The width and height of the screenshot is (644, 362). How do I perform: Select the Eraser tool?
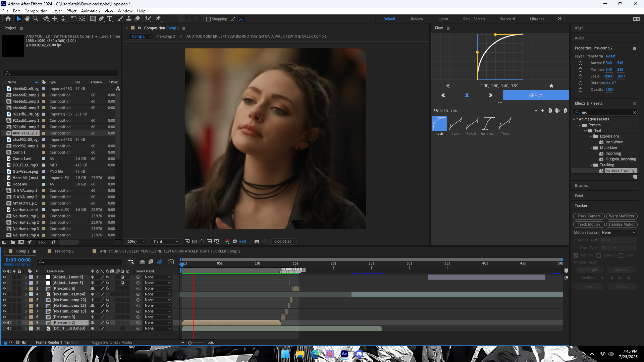[137, 19]
